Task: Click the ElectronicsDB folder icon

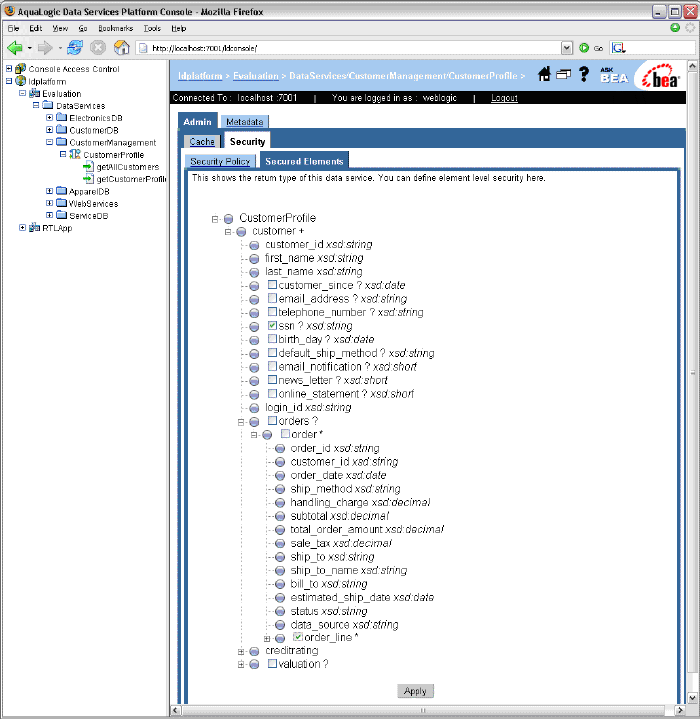Action: point(61,117)
